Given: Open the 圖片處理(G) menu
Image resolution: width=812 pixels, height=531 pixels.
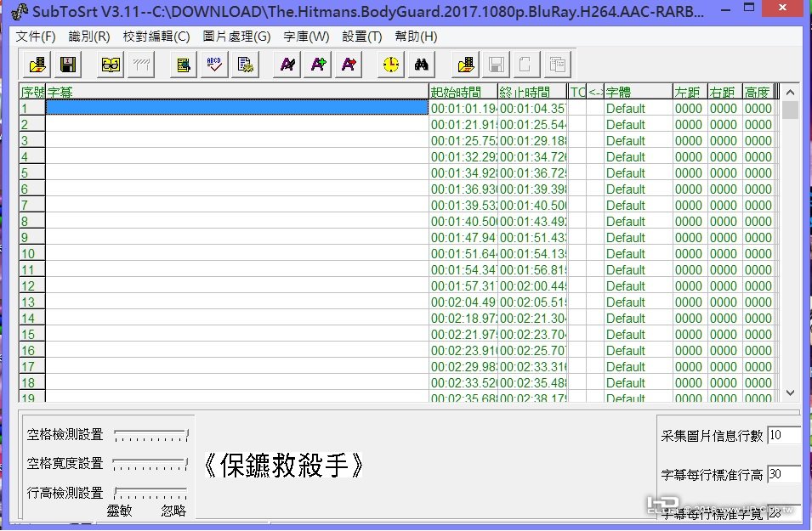Looking at the screenshot, I should [236, 37].
